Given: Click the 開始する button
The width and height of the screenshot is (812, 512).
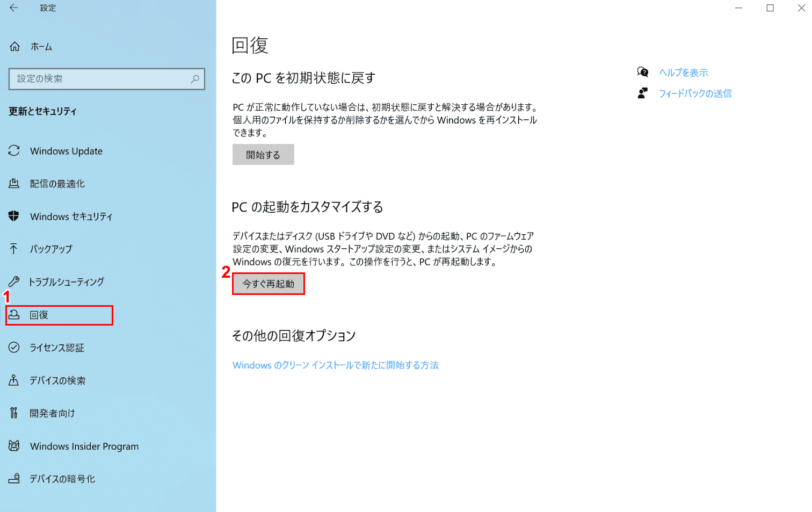Looking at the screenshot, I should tap(263, 155).
